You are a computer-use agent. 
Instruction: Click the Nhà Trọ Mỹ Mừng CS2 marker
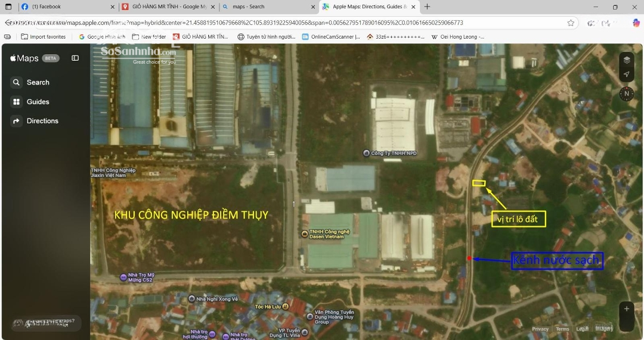(x=123, y=277)
